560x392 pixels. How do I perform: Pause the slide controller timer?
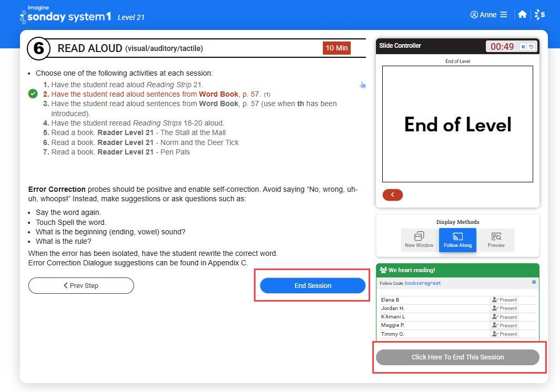point(523,47)
